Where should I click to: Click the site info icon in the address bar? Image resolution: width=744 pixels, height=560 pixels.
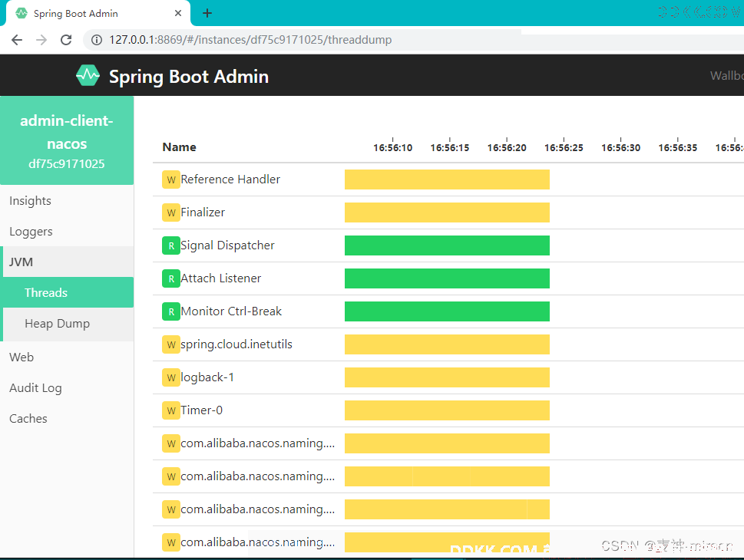(96, 40)
